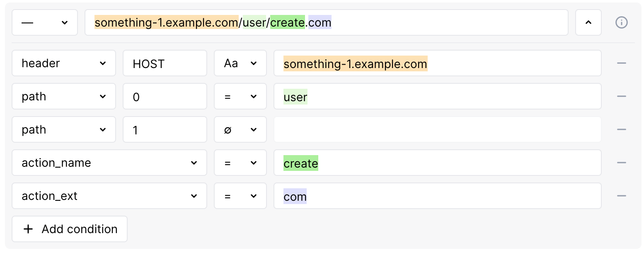Remove the path 1 condition row

point(622,129)
